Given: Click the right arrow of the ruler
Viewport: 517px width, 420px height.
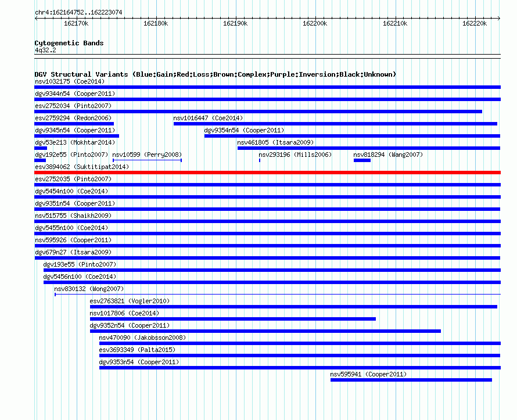Looking at the screenshot, I should [499, 18].
